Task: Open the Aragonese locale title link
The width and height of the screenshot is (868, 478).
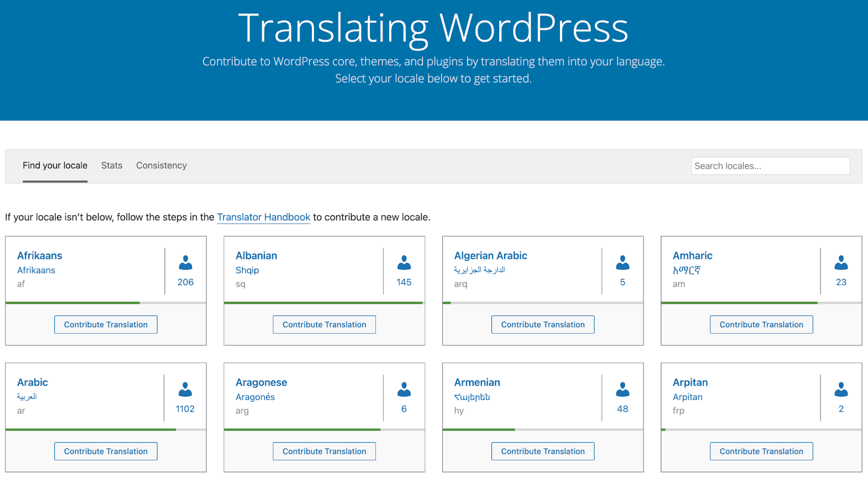Action: (x=261, y=383)
